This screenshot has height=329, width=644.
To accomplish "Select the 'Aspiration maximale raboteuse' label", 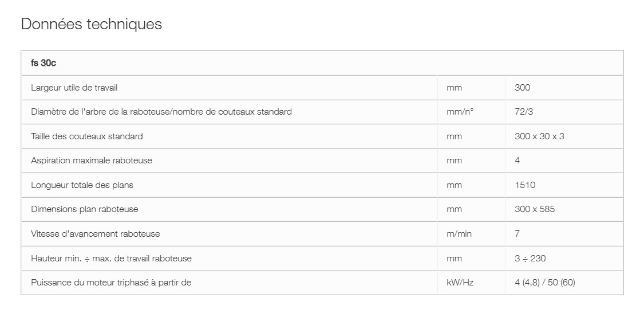I will (92, 160).
